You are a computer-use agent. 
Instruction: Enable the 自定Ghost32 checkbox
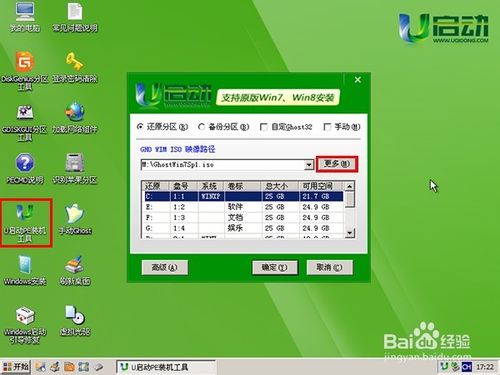click(x=263, y=127)
